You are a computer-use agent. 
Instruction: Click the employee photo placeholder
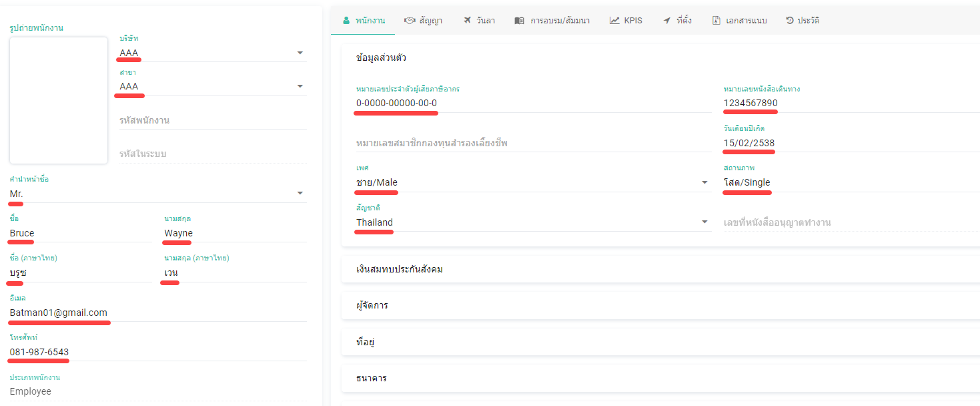pos(59,100)
